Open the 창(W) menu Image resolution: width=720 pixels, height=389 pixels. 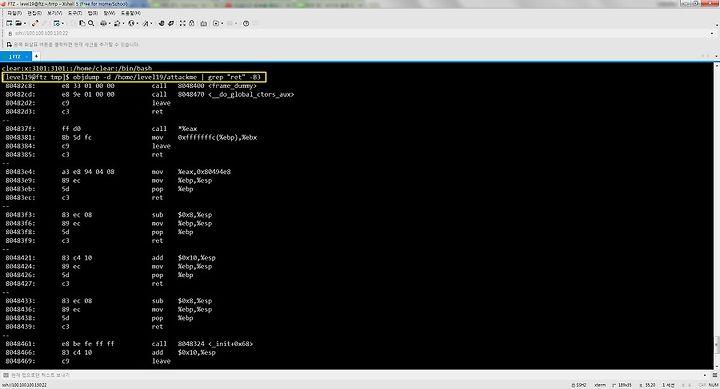(x=109, y=13)
